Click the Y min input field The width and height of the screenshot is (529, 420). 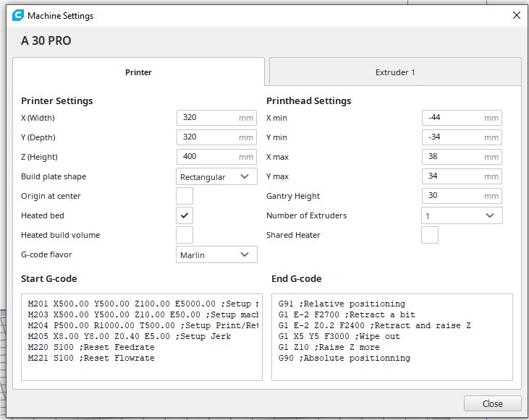[x=462, y=137]
